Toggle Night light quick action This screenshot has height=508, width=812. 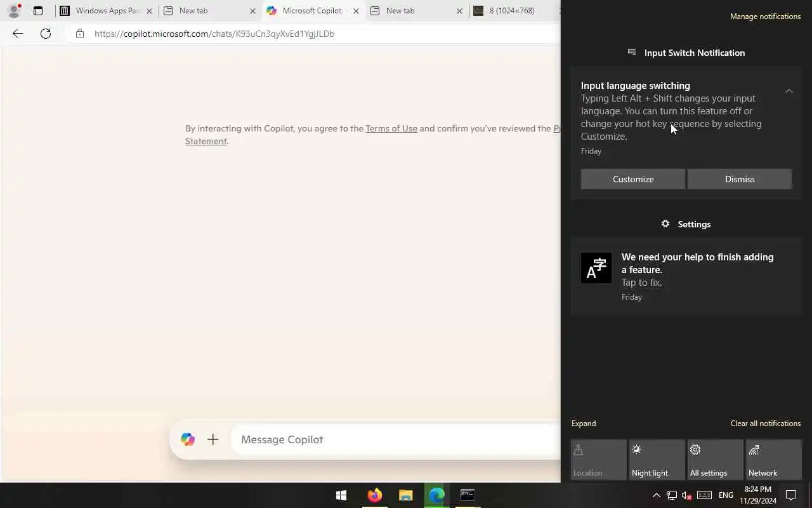[x=657, y=460]
